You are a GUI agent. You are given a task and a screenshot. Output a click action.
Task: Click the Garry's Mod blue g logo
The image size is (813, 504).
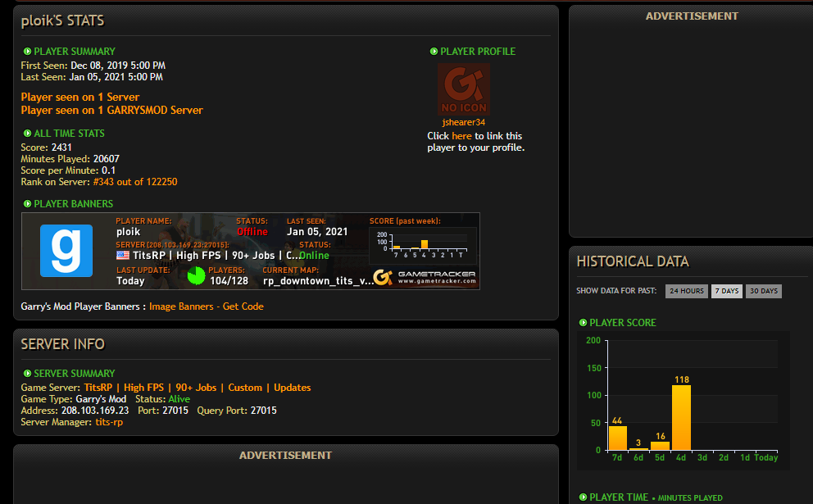[66, 251]
